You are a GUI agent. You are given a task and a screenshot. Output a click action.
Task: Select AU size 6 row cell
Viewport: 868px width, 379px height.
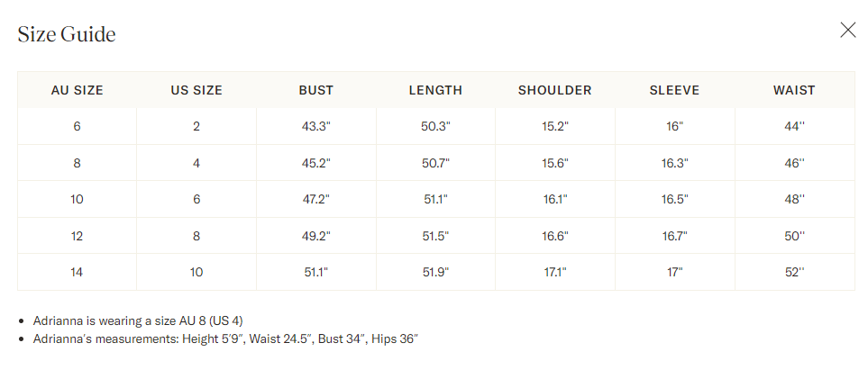click(x=77, y=127)
